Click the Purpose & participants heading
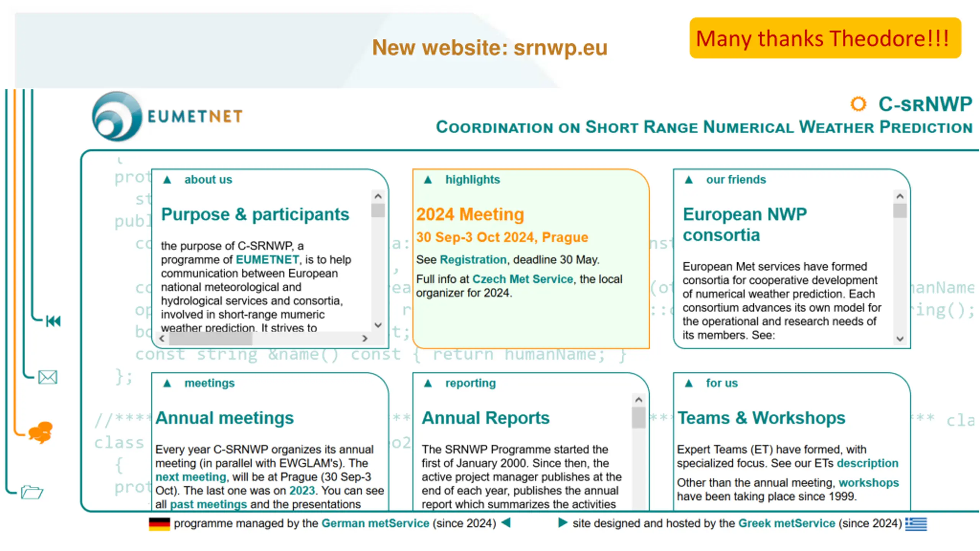This screenshot has height=551, width=980. pos(255,214)
